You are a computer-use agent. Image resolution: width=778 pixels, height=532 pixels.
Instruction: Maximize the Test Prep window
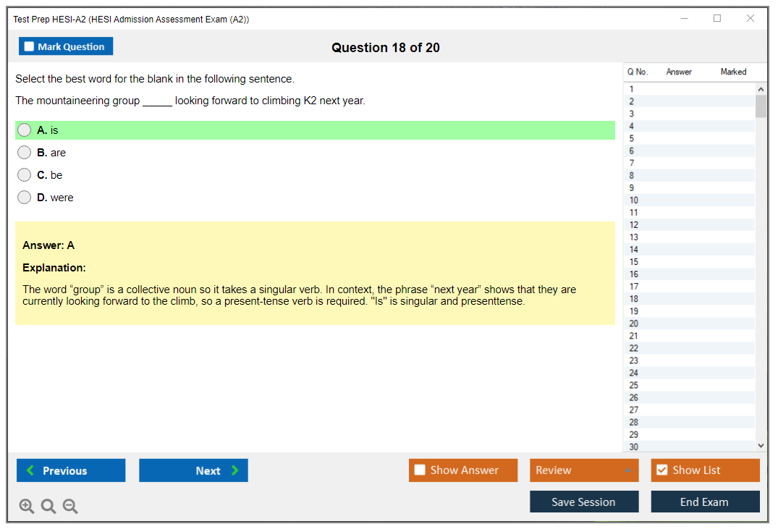(717, 19)
